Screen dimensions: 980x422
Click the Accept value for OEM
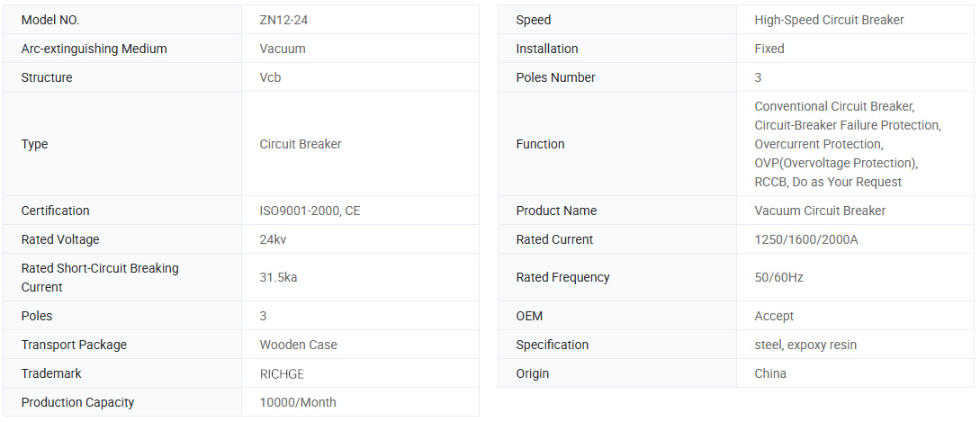pos(774,316)
